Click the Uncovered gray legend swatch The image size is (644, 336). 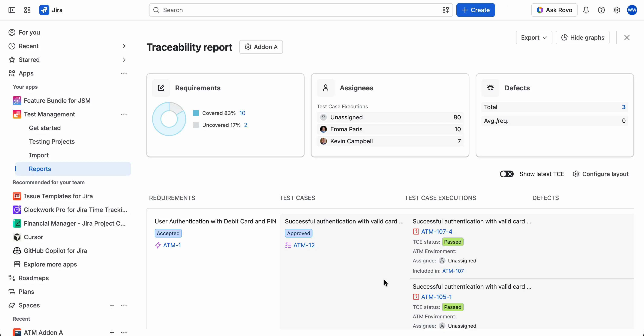[x=196, y=125]
